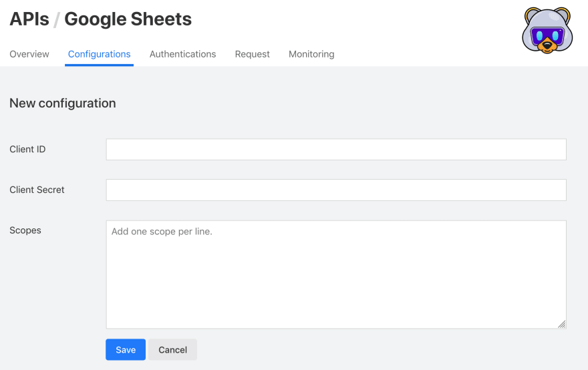Focus the Client ID input field
The image size is (588, 370).
point(336,149)
